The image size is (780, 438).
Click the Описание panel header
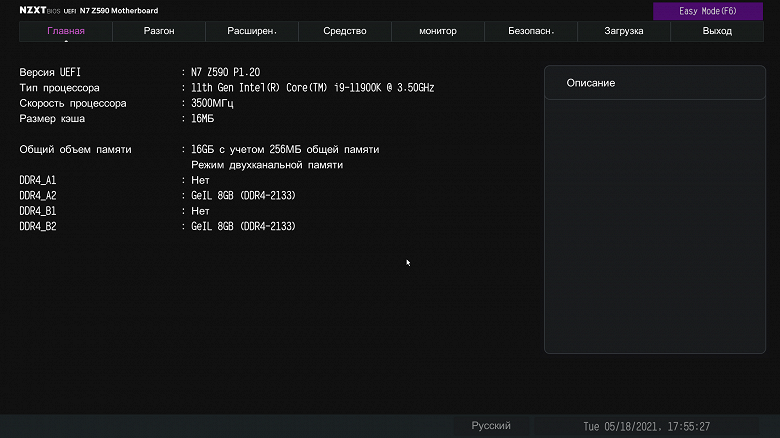(655, 83)
